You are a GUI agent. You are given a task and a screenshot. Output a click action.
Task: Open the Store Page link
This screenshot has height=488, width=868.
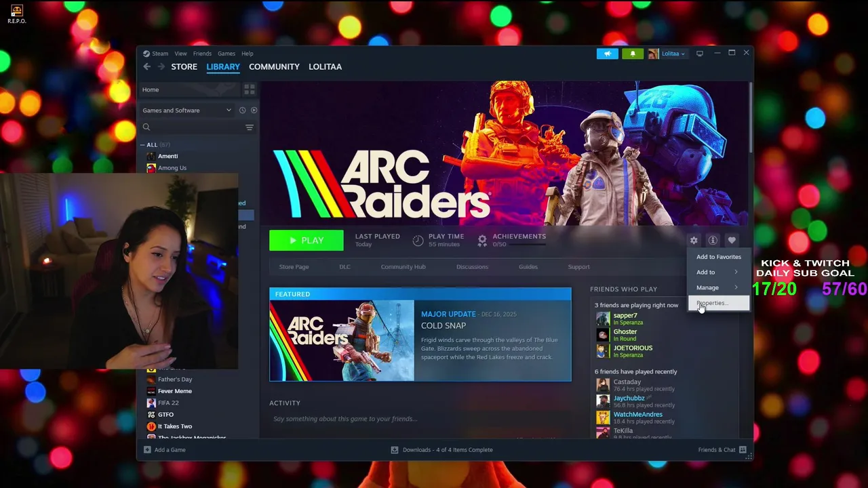click(x=294, y=267)
